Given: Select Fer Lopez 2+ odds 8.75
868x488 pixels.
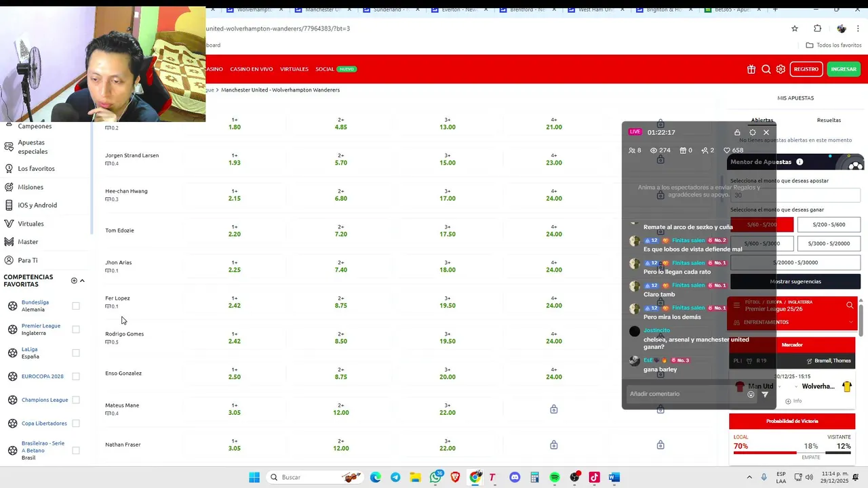Looking at the screenshot, I should tap(341, 302).
